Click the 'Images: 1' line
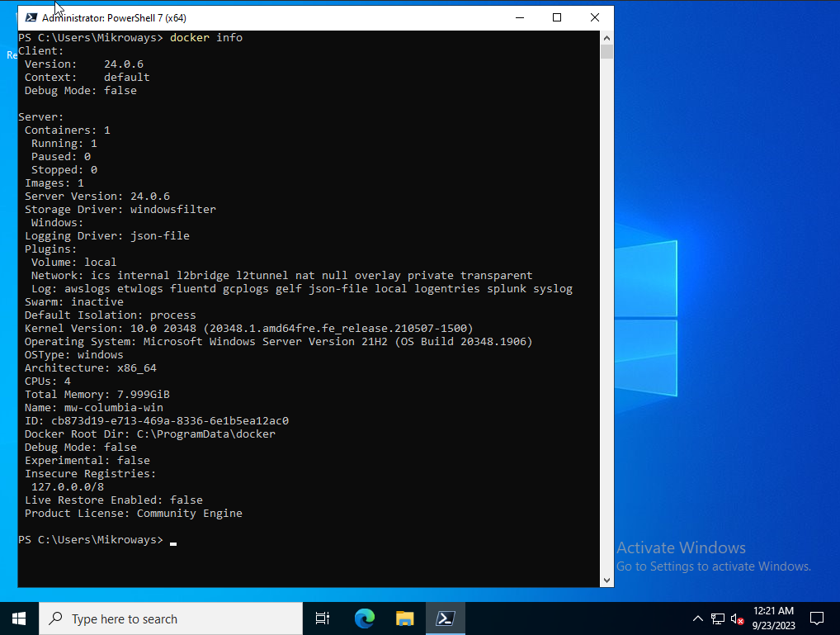 (54, 183)
